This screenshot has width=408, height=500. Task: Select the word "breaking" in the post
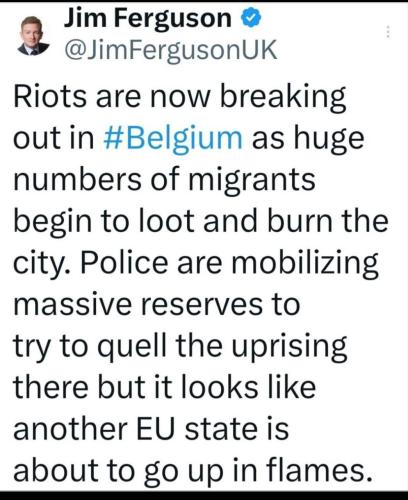(283, 97)
